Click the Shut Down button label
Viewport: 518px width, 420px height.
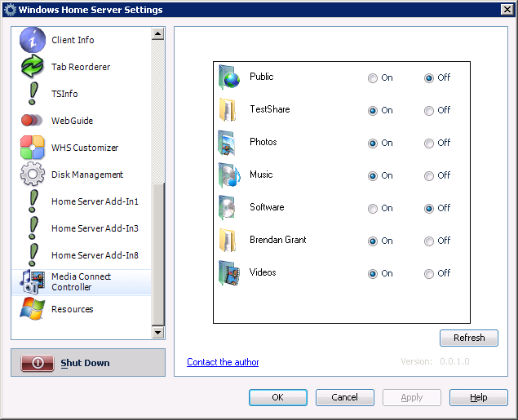[85, 363]
